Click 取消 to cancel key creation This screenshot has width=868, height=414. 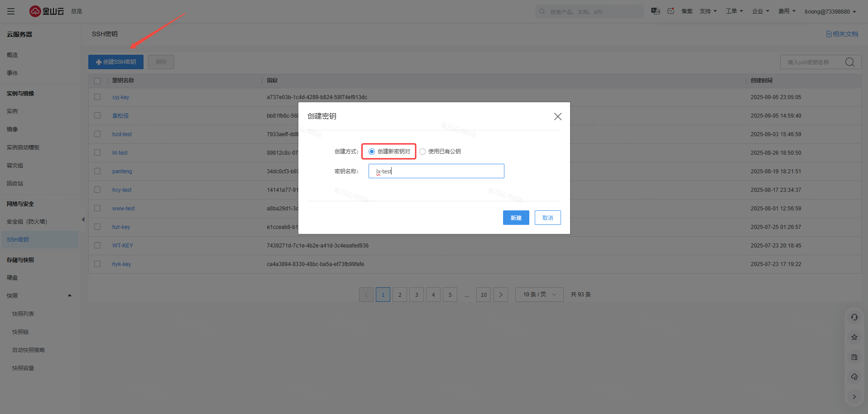[x=548, y=218]
